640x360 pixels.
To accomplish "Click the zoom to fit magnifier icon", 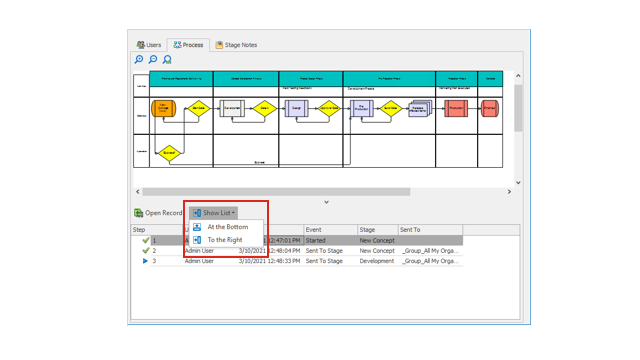I will [167, 60].
